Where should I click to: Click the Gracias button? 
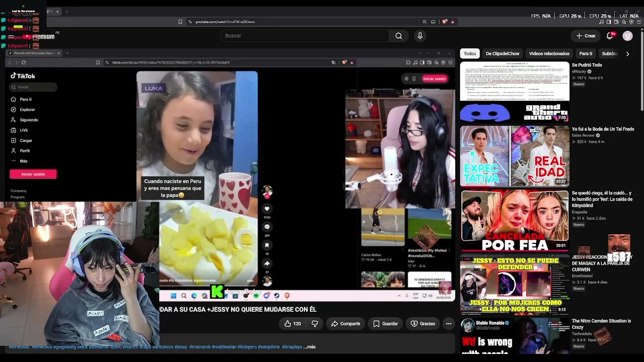(423, 324)
